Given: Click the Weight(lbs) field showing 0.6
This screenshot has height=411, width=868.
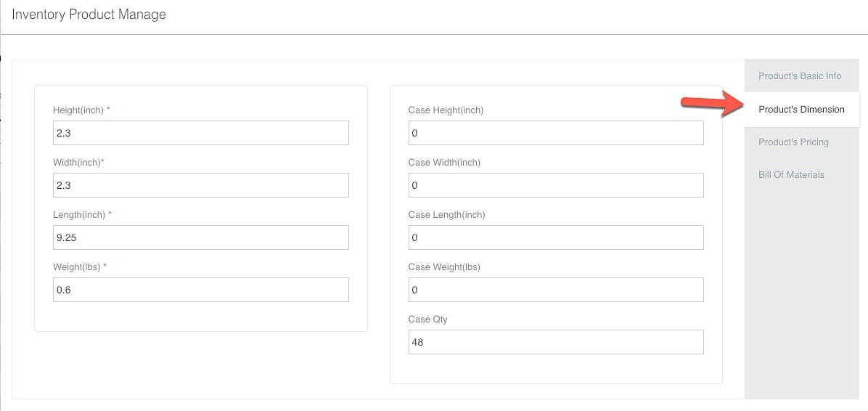Looking at the screenshot, I should coord(201,290).
